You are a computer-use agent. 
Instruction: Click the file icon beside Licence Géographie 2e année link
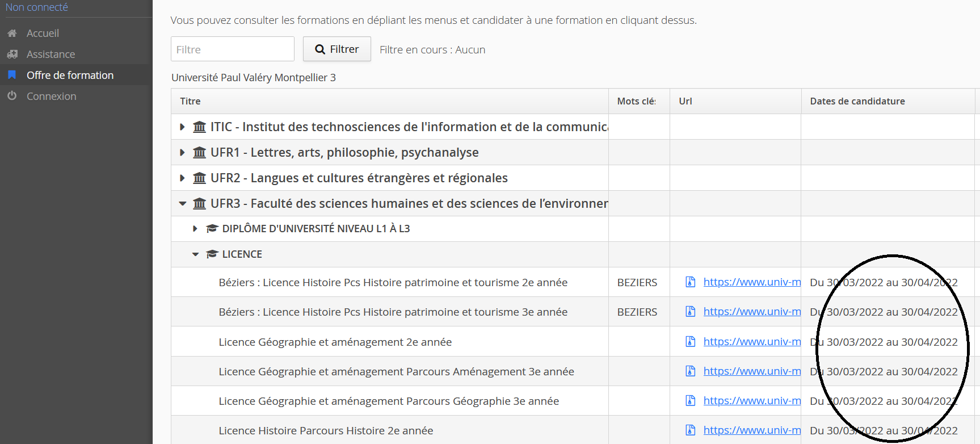click(x=690, y=341)
